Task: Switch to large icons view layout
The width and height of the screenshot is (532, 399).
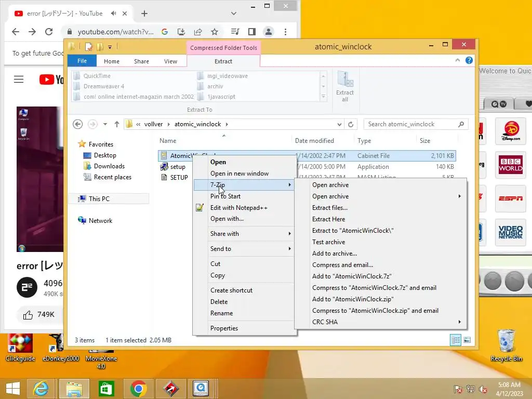Action: [467, 340]
